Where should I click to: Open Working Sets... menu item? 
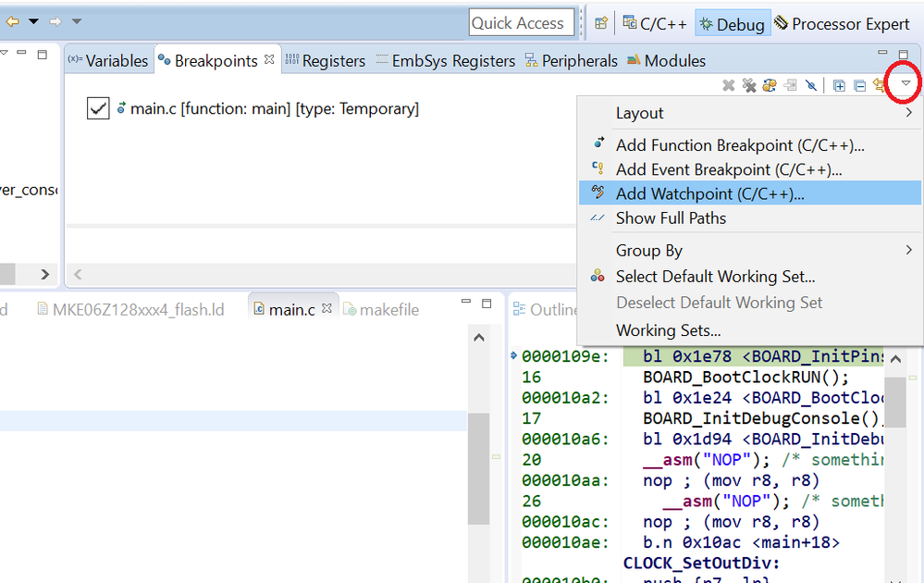pos(749,330)
